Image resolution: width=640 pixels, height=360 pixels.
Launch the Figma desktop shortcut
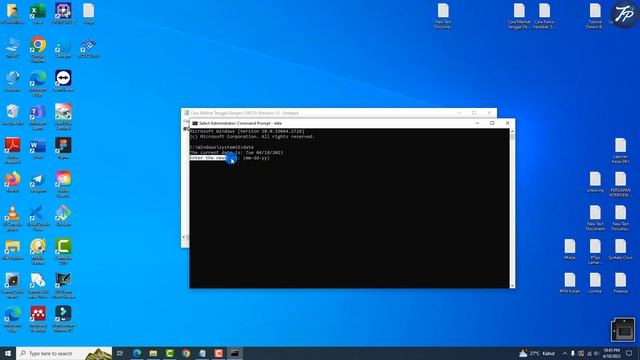[x=63, y=148]
